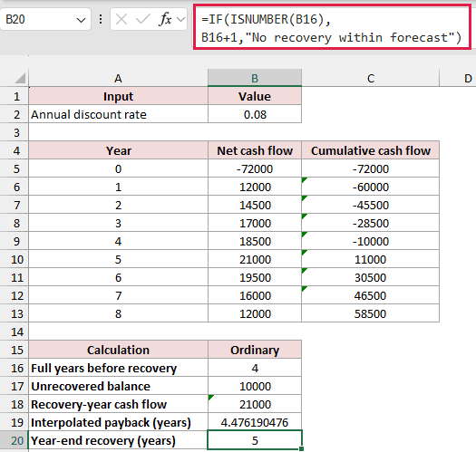
Task: Click the Select All corner triangle
Action: (20, 78)
